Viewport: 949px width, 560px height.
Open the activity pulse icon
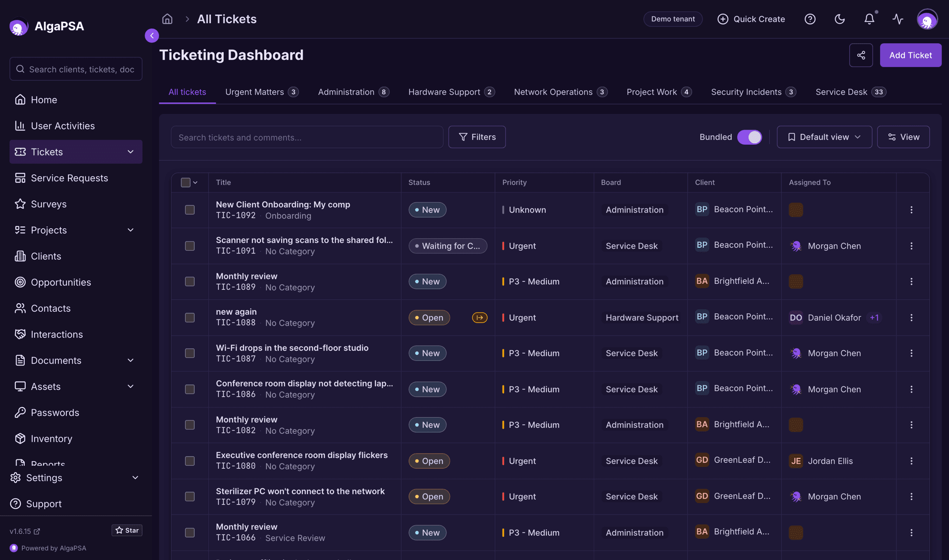pos(898,19)
